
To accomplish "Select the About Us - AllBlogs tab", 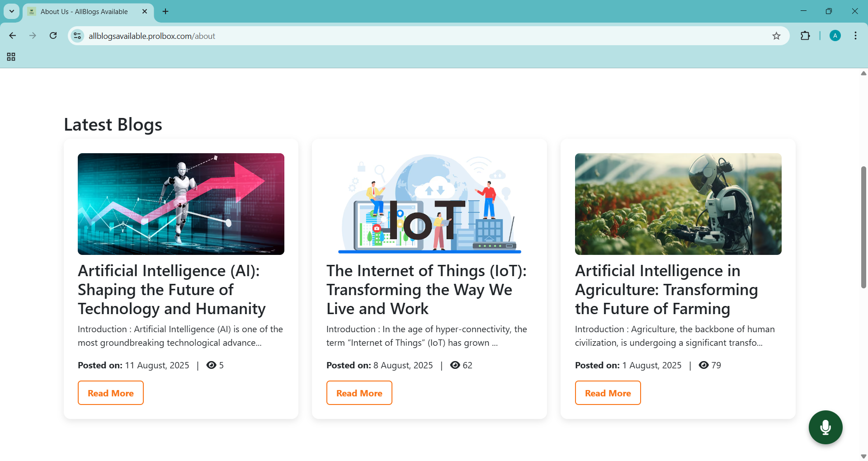I will tap(84, 12).
